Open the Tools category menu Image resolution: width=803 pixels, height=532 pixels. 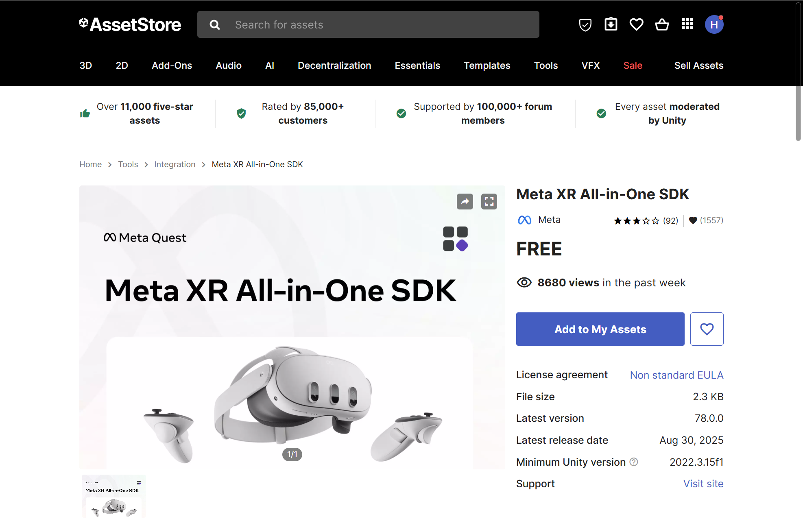click(546, 65)
